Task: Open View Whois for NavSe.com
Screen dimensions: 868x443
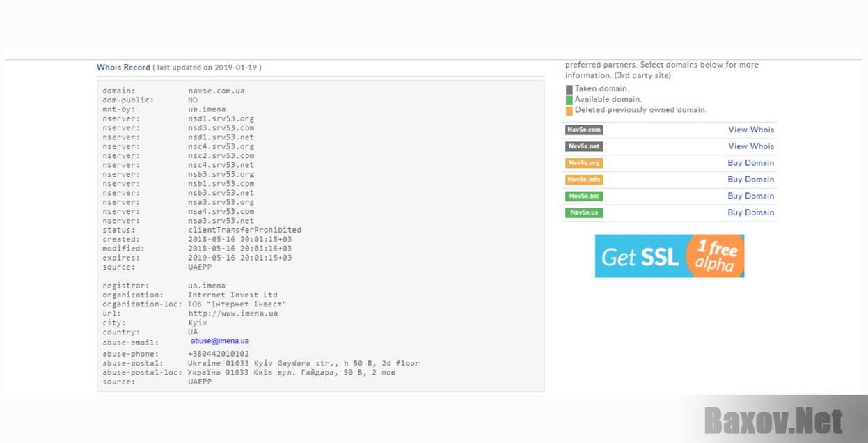Action: click(751, 130)
